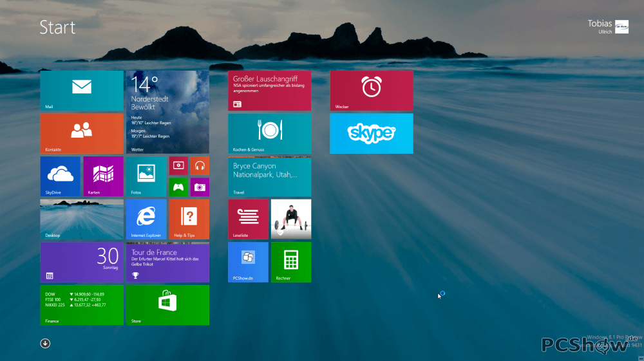Open the Großer Lauschangriff news tile
Screen dimensions: 644x361
[269, 91]
